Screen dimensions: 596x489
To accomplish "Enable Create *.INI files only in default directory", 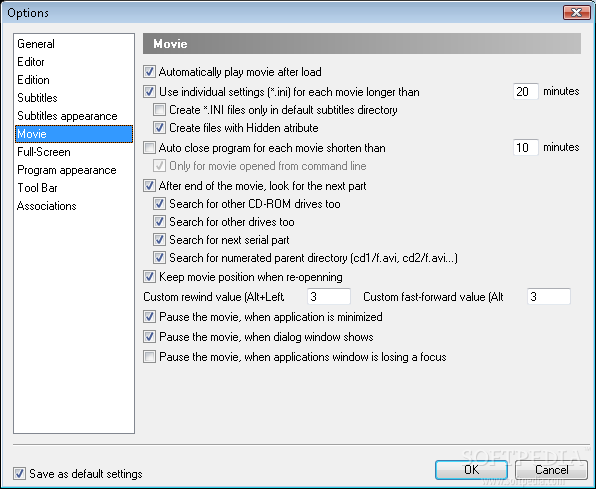I will [159, 110].
